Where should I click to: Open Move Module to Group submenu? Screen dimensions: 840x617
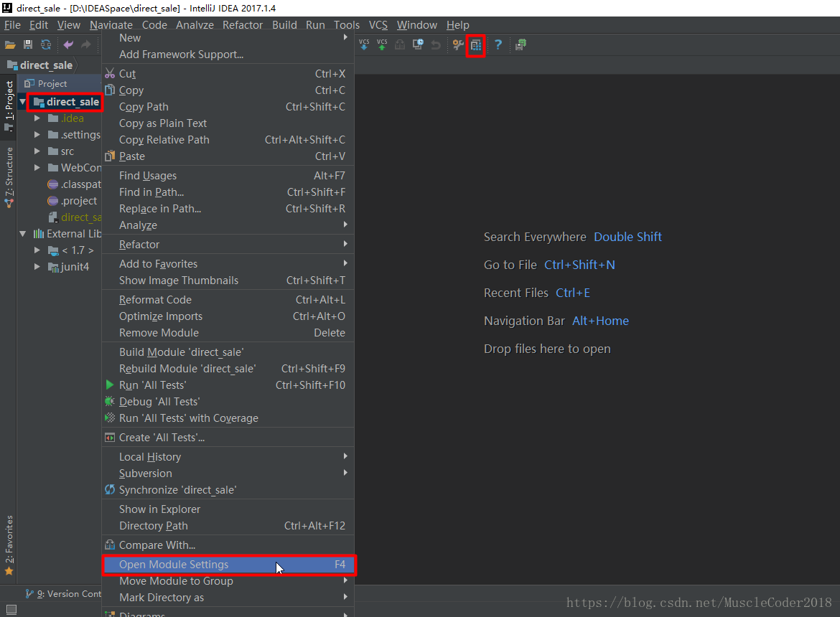click(x=228, y=581)
